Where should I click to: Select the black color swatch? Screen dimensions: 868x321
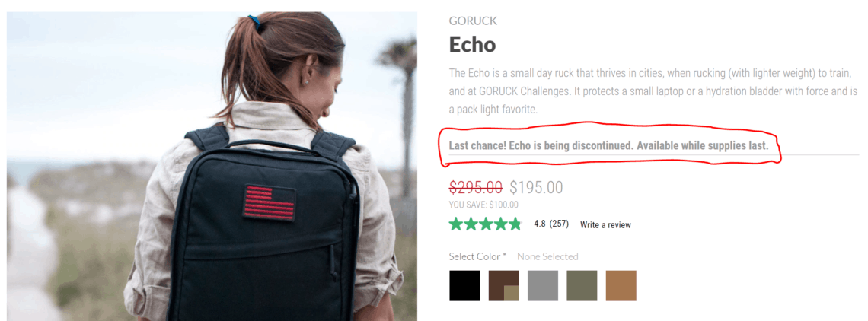click(x=464, y=285)
